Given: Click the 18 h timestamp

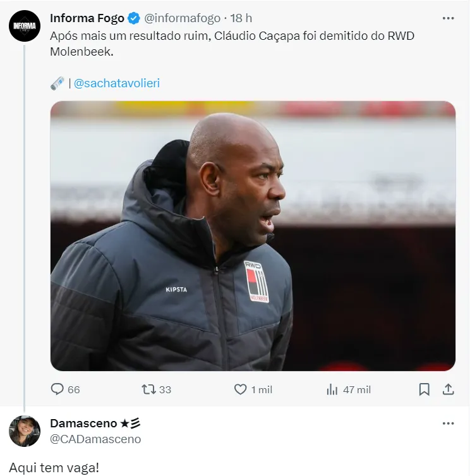Looking at the screenshot, I should point(241,18).
